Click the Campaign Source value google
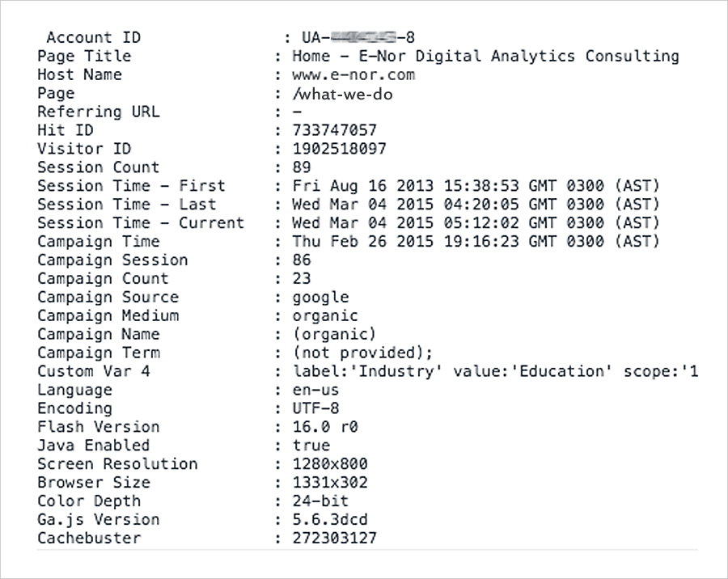728x579 pixels. coord(320,298)
